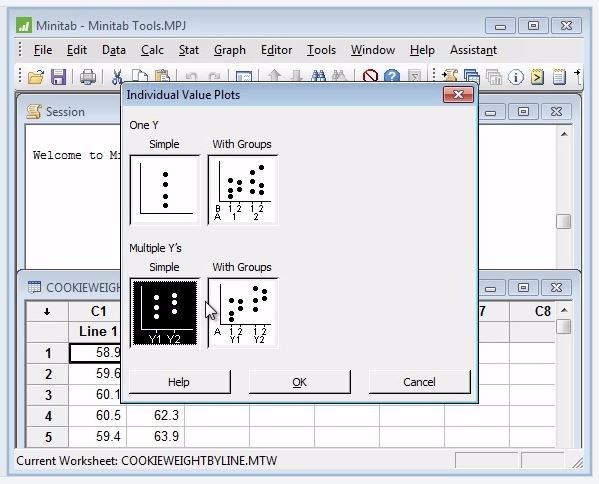Maximize the Session window

coord(523,112)
